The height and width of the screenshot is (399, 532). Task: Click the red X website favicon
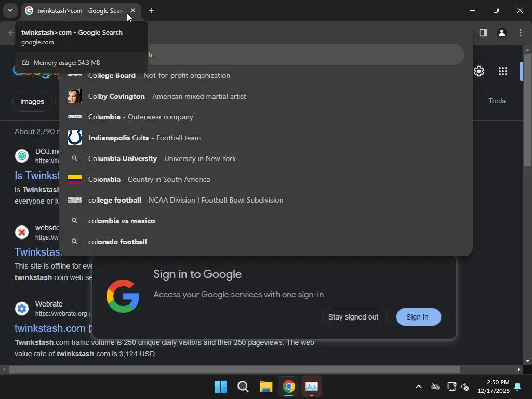(22, 232)
